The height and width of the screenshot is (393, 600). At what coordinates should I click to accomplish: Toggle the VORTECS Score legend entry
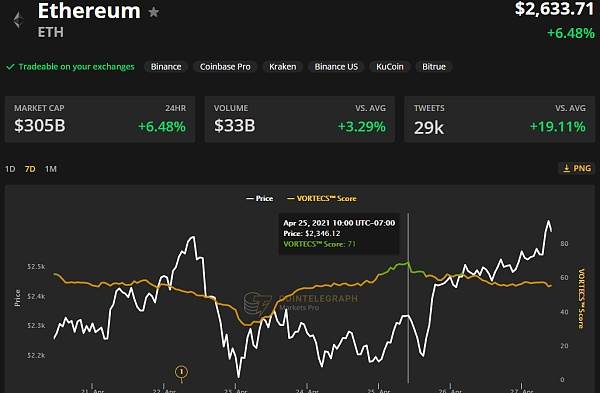coord(322,198)
